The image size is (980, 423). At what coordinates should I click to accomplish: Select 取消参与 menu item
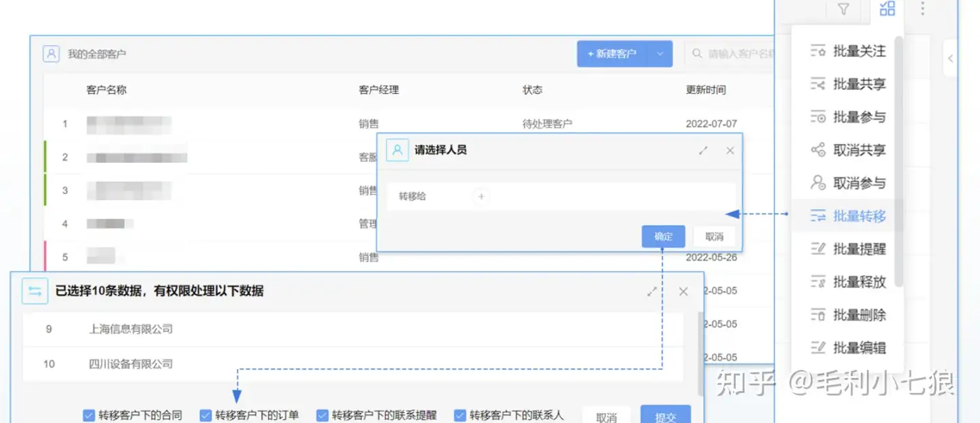point(848,183)
